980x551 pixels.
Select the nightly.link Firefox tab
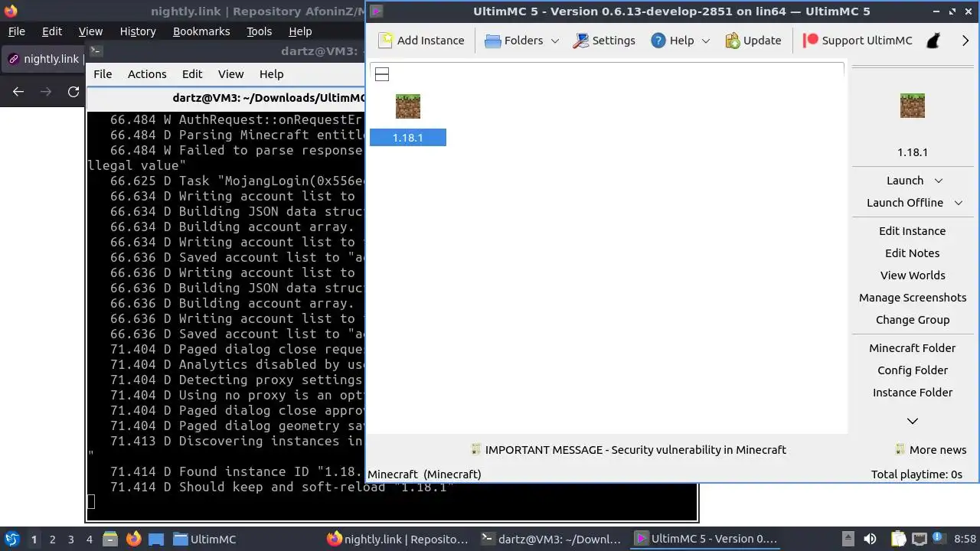(x=44, y=59)
